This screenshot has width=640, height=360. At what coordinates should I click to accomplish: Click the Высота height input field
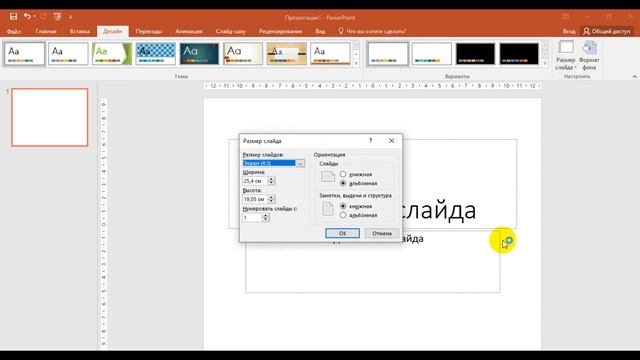click(x=255, y=199)
